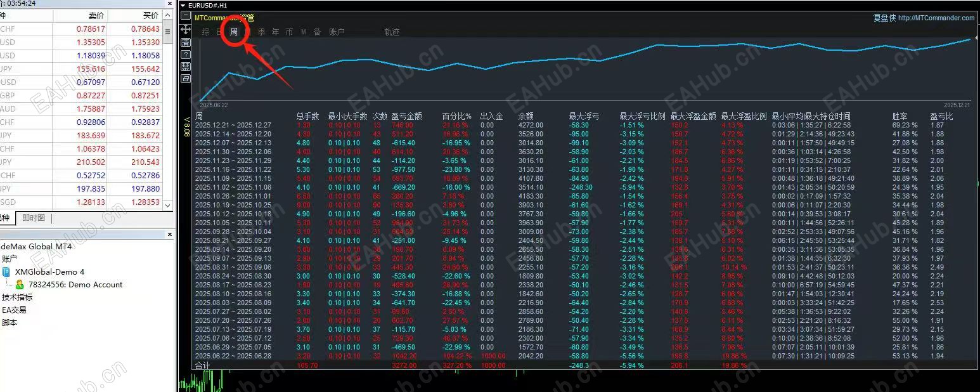Screen dimensions: 980x392
Task: Click total profit 3272.00 in totals row
Action: point(404,366)
